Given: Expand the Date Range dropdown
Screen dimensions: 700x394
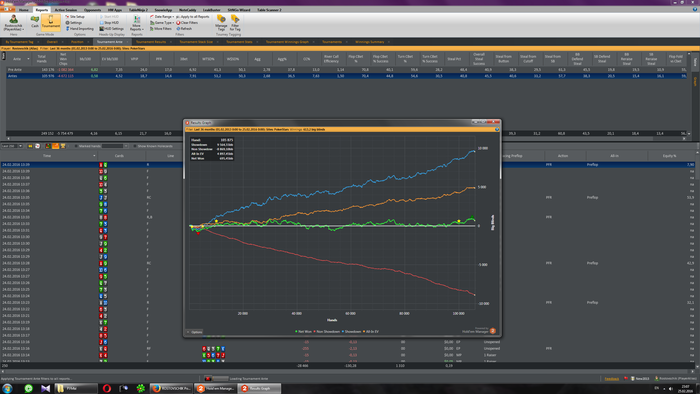Looking at the screenshot, I should [162, 17].
